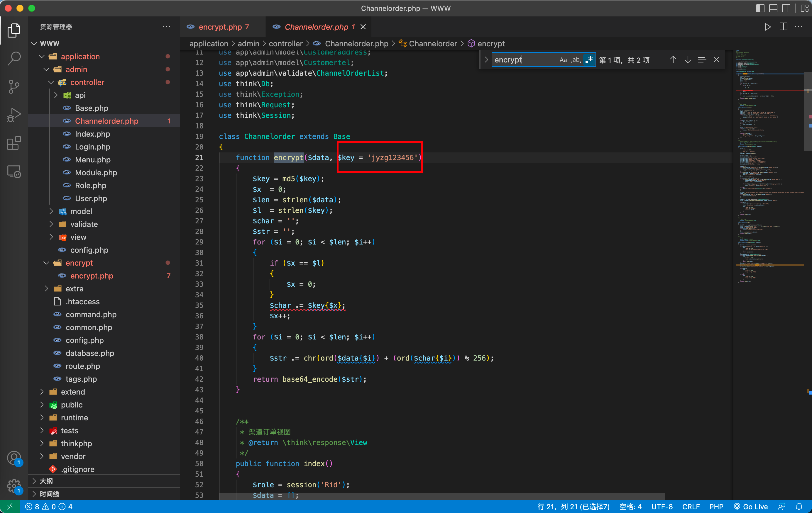Image resolution: width=812 pixels, height=513 pixels.
Task: Open the Search view in activity bar
Action: (14, 58)
